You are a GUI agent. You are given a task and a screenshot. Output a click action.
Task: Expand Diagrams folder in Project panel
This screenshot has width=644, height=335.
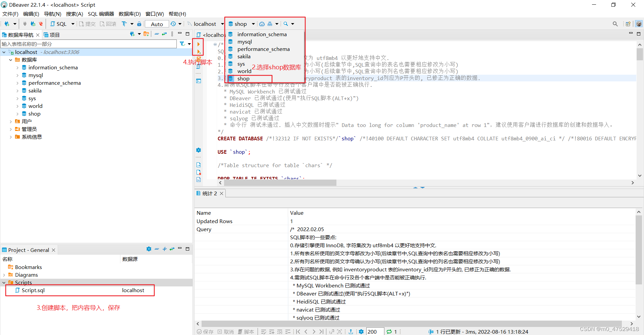coord(4,275)
